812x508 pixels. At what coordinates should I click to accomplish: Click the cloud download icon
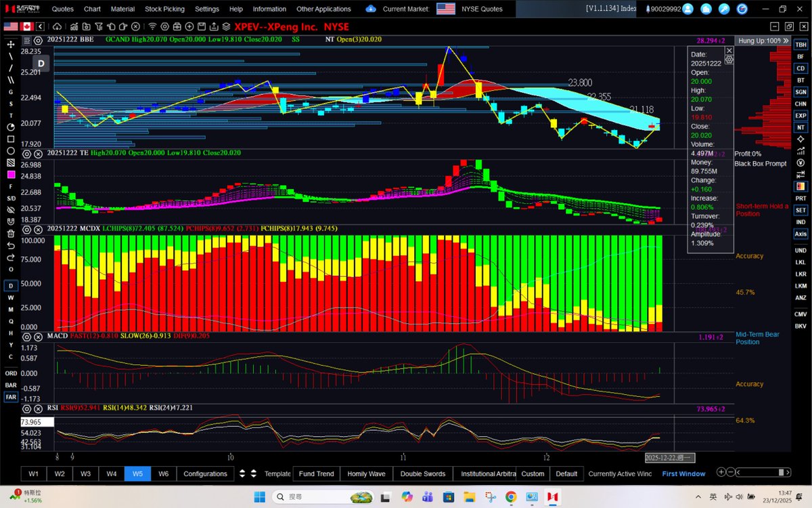[56, 26]
